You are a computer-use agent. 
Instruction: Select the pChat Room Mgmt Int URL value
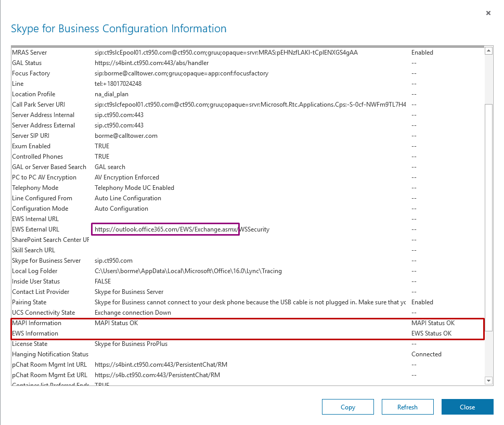(161, 365)
